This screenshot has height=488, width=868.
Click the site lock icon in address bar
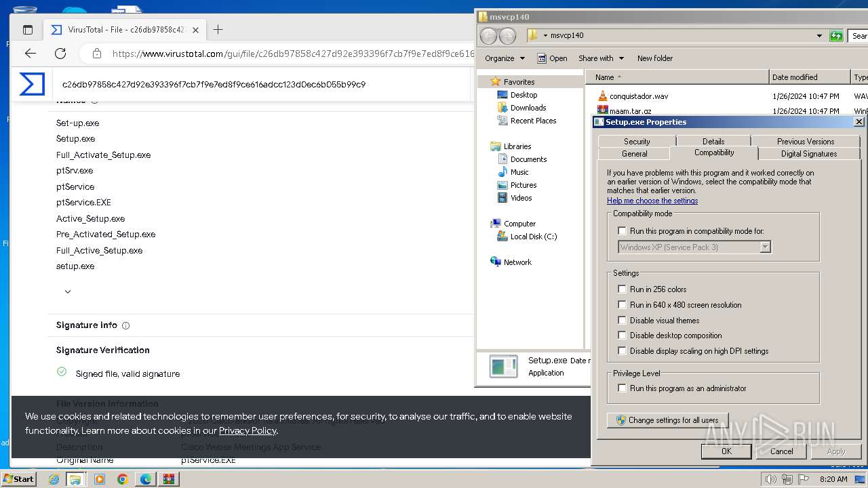click(x=97, y=54)
